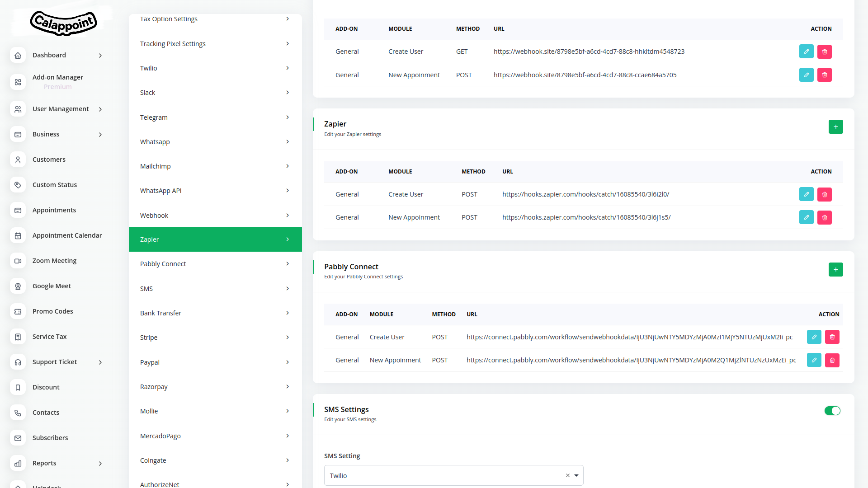The width and height of the screenshot is (868, 488).
Task: Edit the Zapier Create User hook
Action: click(x=806, y=194)
